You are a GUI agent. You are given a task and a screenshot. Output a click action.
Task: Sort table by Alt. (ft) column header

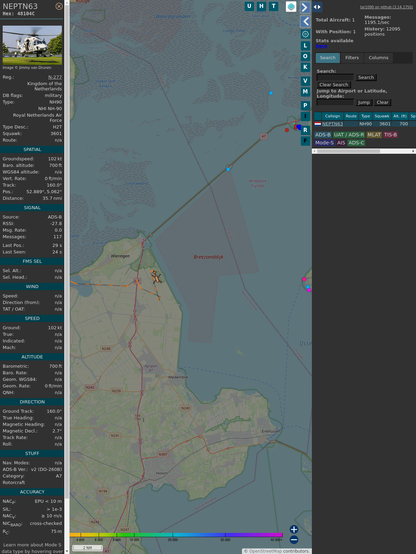[400, 116]
